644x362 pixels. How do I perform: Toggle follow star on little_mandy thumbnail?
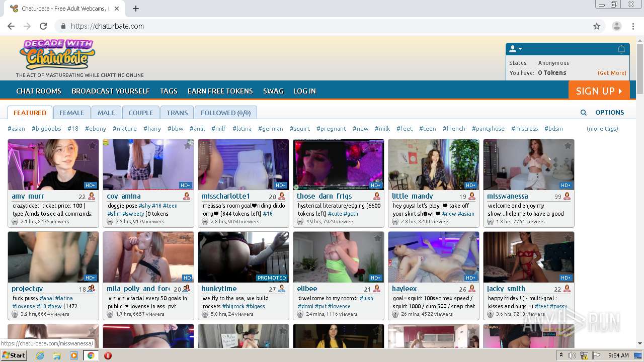tap(472, 145)
